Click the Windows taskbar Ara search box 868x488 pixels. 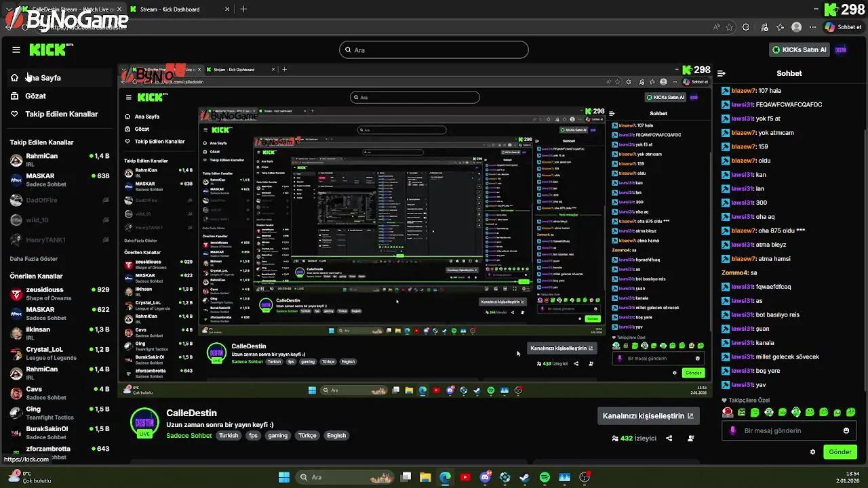[x=343, y=477]
